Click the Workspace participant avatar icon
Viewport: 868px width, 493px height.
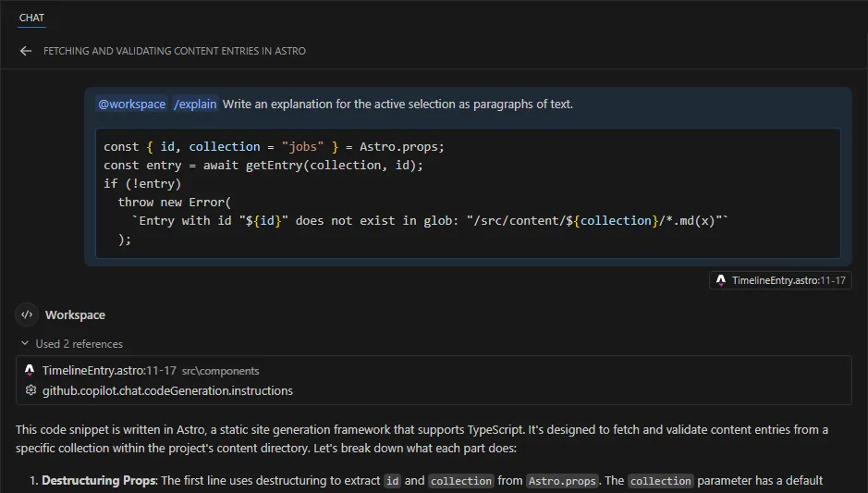point(27,314)
